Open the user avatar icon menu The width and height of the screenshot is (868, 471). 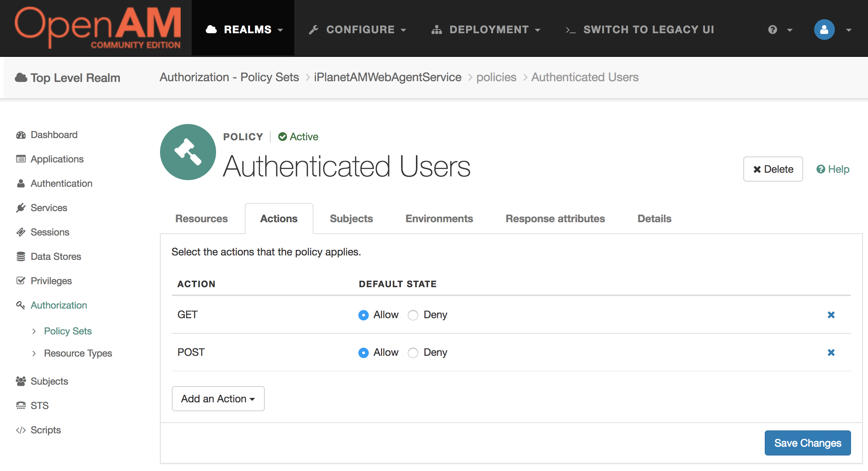point(824,30)
